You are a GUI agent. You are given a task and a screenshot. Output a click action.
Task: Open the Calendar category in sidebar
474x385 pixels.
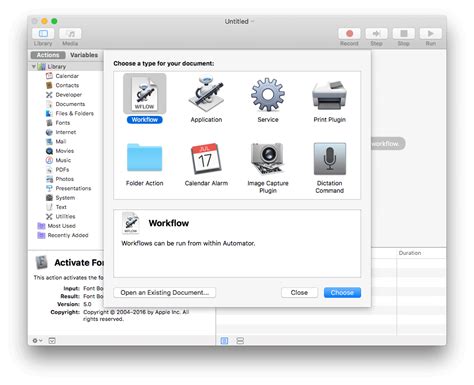67,76
